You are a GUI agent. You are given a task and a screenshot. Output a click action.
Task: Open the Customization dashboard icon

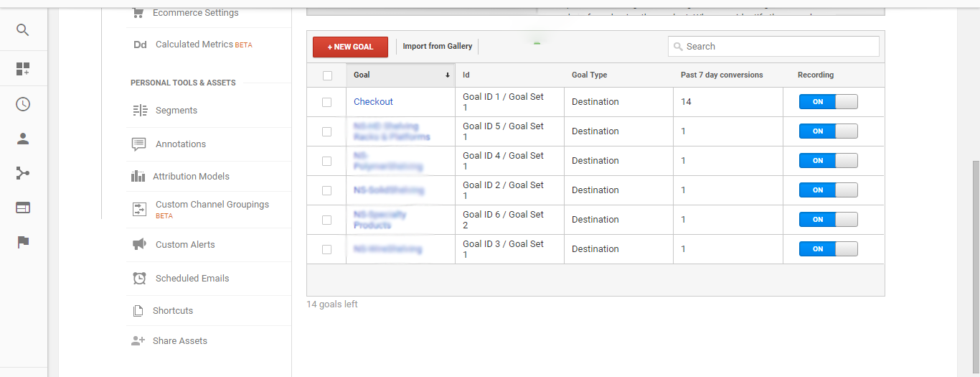click(23, 69)
